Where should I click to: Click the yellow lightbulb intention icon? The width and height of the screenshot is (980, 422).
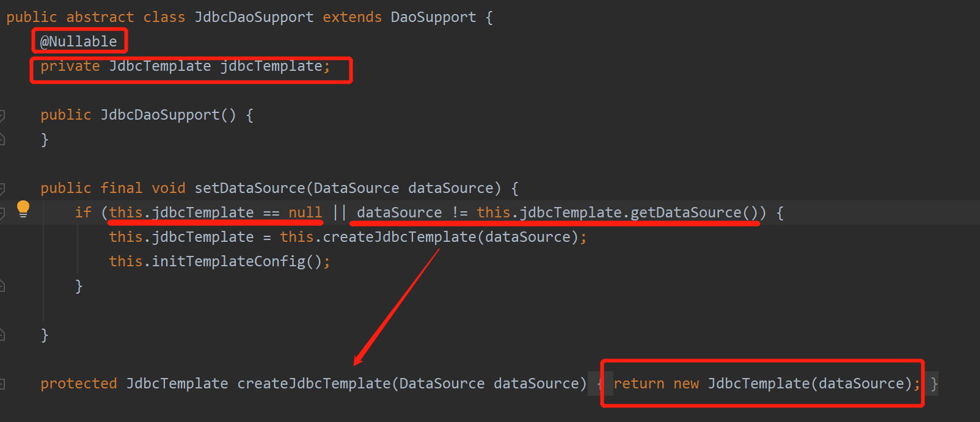(23, 209)
